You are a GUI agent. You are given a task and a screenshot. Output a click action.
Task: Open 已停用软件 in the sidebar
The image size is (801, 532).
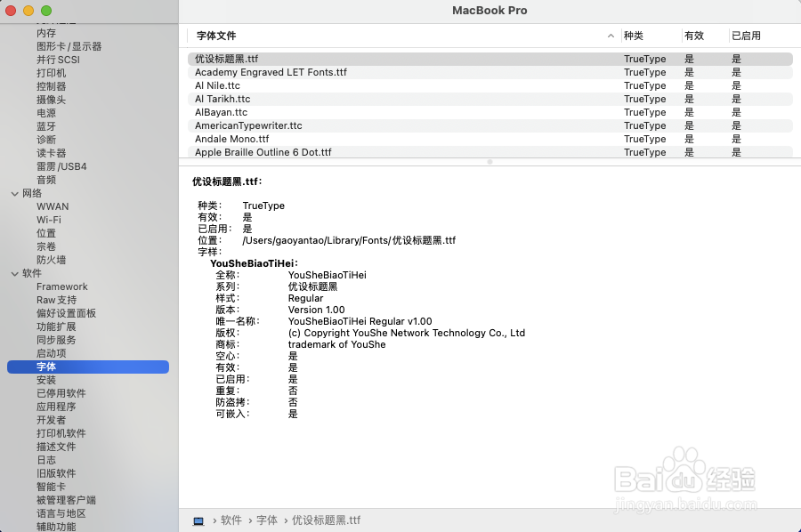(61, 393)
